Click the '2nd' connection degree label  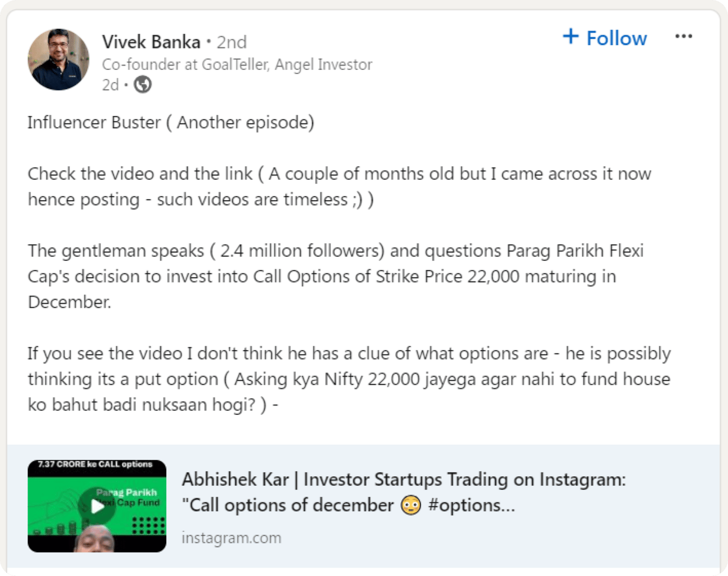tap(232, 42)
